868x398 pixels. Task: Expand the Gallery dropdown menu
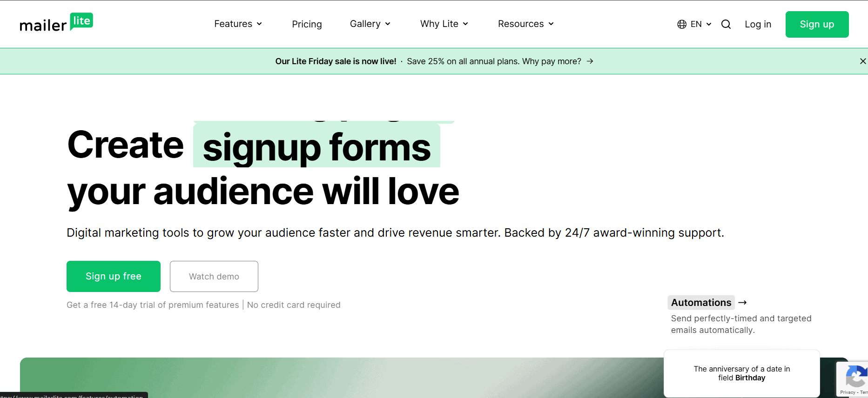(370, 24)
